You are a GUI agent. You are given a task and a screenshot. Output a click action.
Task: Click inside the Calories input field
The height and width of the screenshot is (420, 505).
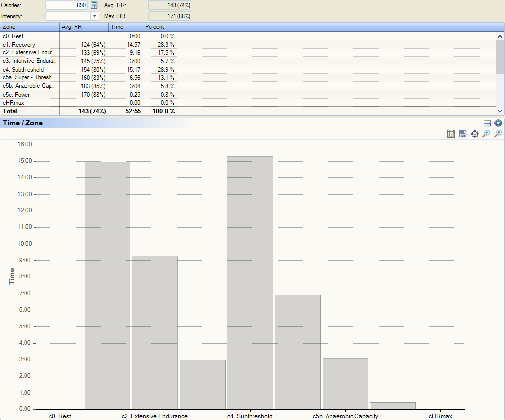click(x=66, y=5)
